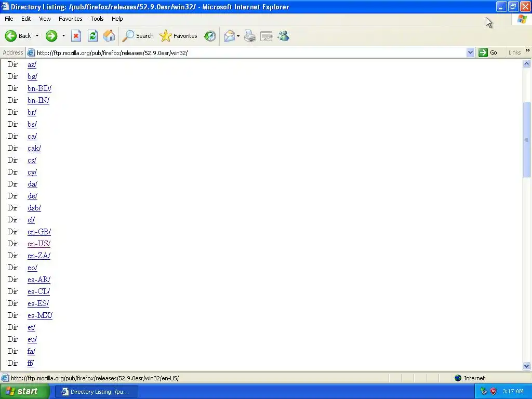Click into the Address bar URL field
The height and width of the screenshot is (399, 532).
click(250, 52)
